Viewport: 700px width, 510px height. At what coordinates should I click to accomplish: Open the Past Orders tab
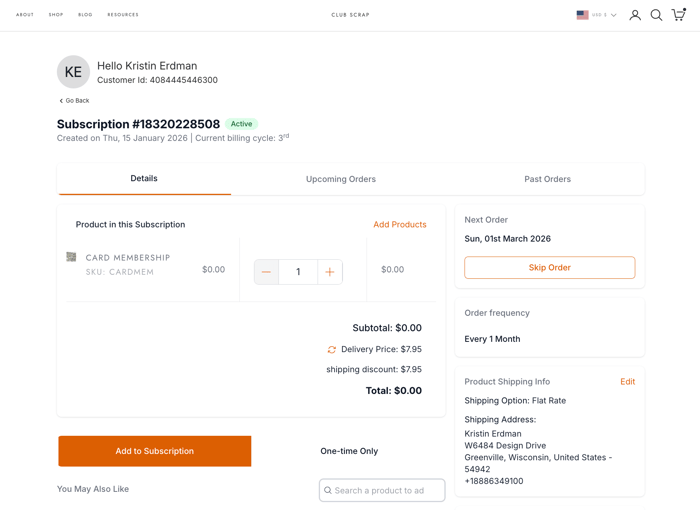[547, 179]
